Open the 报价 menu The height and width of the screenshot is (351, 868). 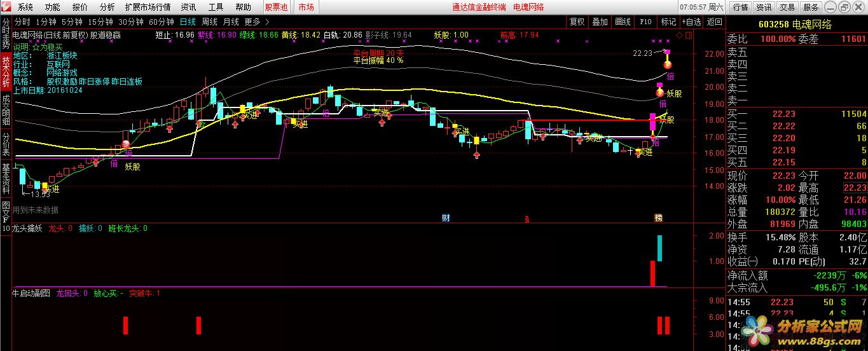coord(80,7)
